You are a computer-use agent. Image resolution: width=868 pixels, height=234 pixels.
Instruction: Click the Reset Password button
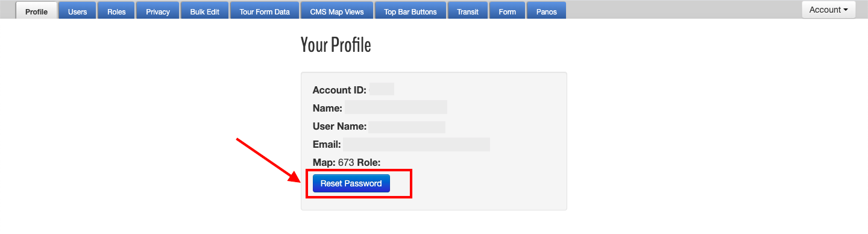click(x=351, y=183)
